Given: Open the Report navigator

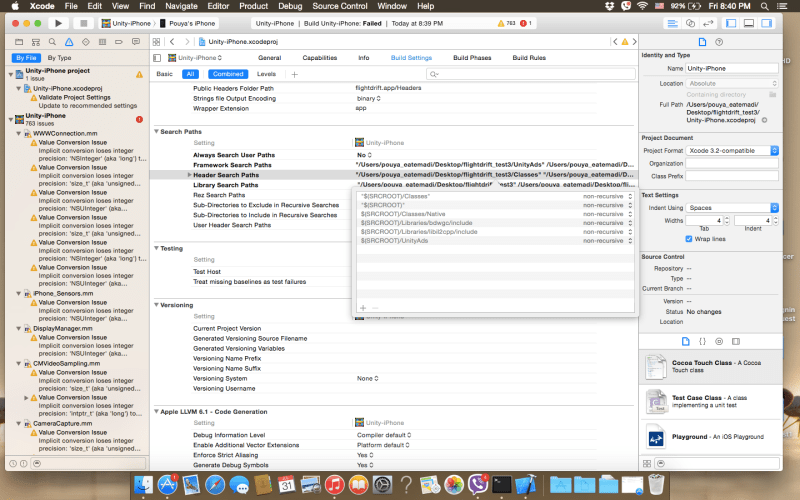Looking at the screenshot, I should click(136, 42).
